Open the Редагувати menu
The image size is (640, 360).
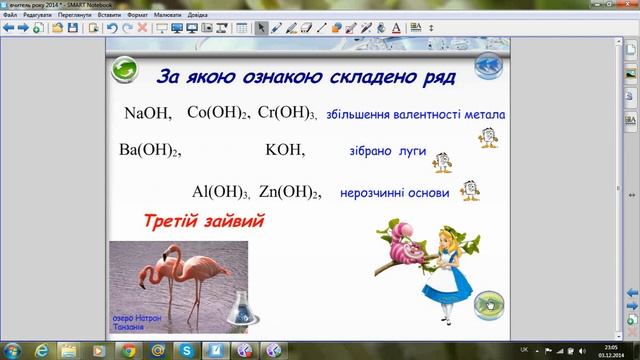coord(37,15)
